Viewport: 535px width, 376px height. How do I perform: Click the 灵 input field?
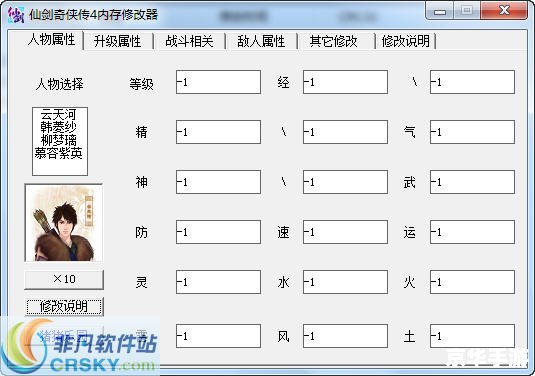[218, 282]
